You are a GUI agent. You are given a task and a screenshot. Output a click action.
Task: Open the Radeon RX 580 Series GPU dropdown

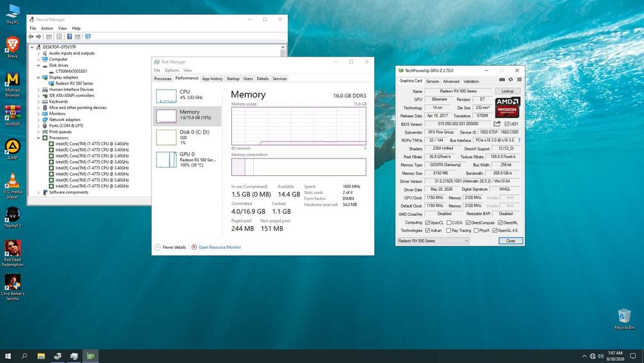[x=433, y=240]
